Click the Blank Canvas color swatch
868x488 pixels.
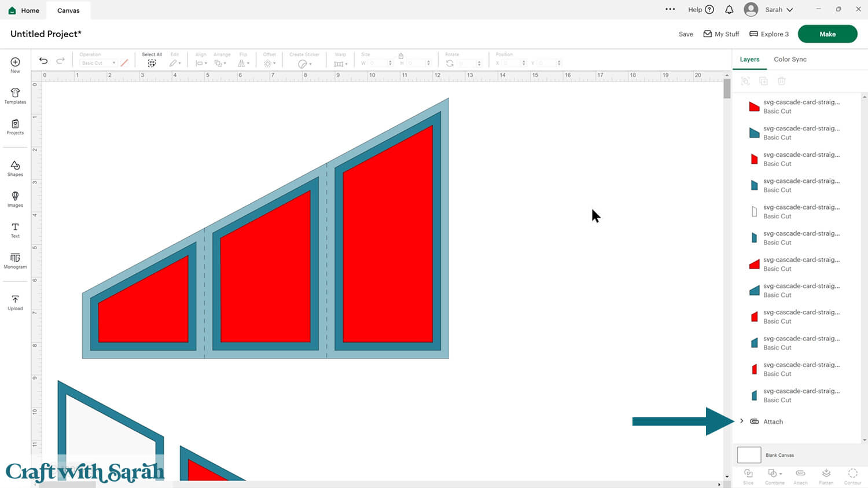click(x=749, y=455)
